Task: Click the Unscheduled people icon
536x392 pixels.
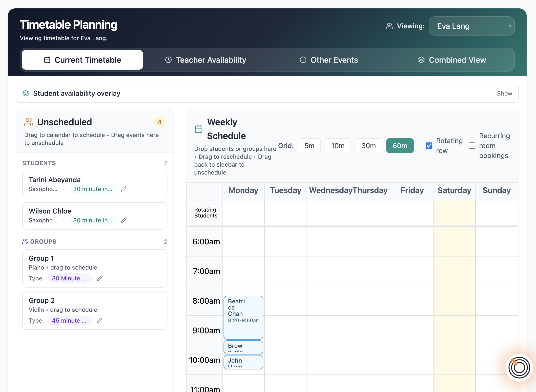Action: 29,122
